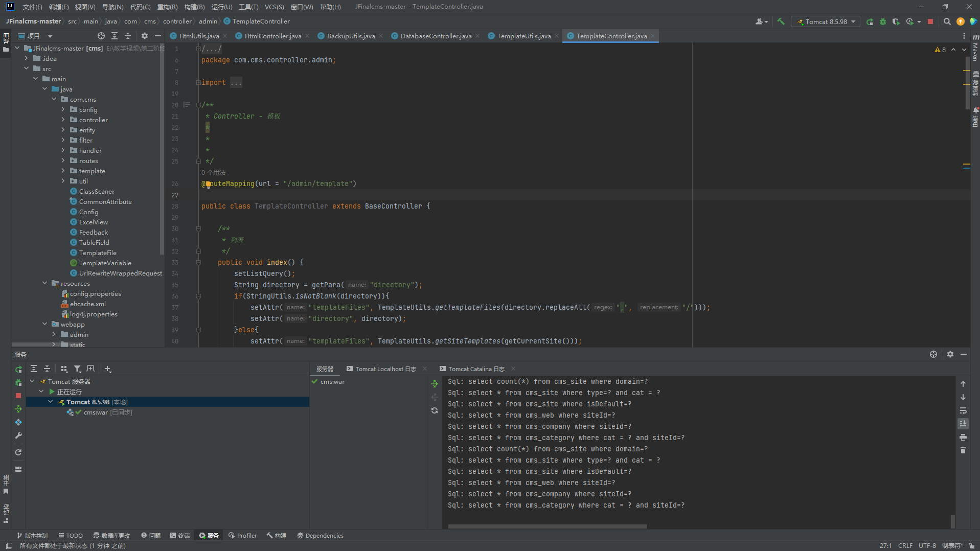Click the Build Project hammer icon
Screen dimensions: 980x551
[781, 21]
